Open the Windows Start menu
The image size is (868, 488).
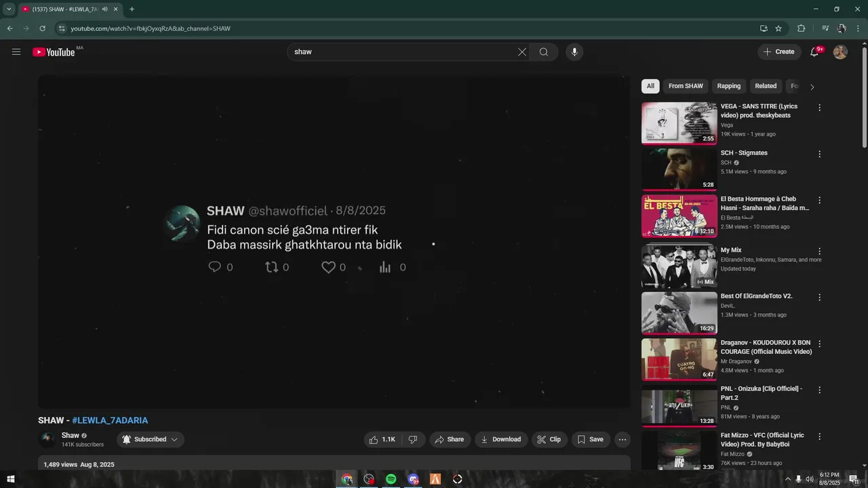pos(10,479)
